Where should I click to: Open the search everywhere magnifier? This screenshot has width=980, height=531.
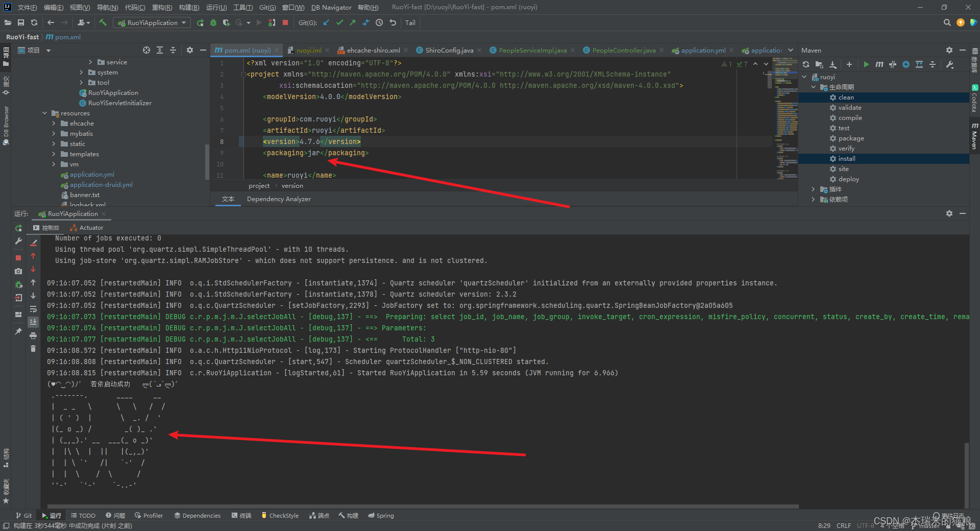[x=947, y=22]
